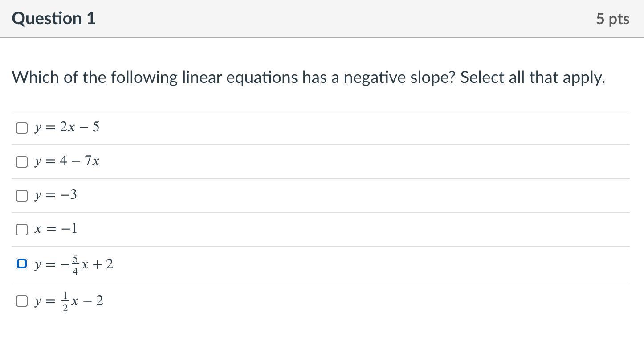
Task: Tick the y = 4 − 7x checkbox
Action: (21, 162)
